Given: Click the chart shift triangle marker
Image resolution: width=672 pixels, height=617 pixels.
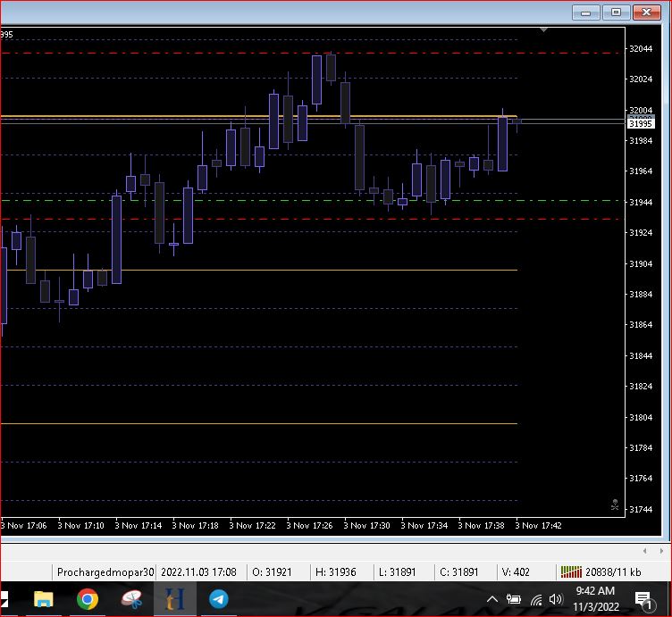Looking at the screenshot, I should (543, 30).
